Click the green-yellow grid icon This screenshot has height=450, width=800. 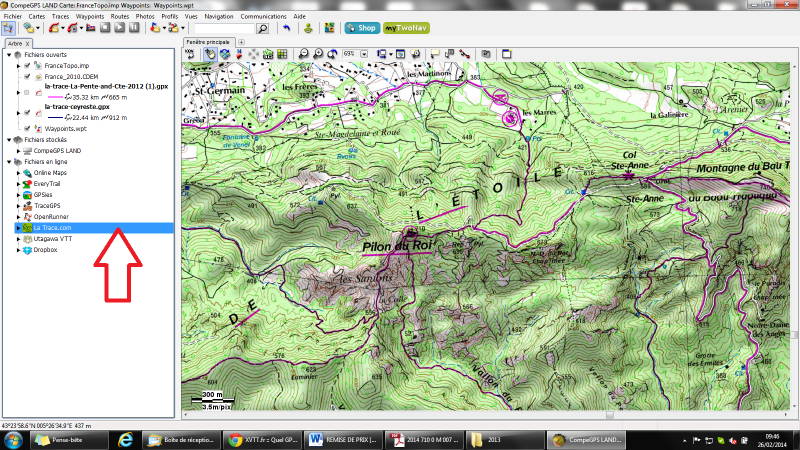coord(282,54)
